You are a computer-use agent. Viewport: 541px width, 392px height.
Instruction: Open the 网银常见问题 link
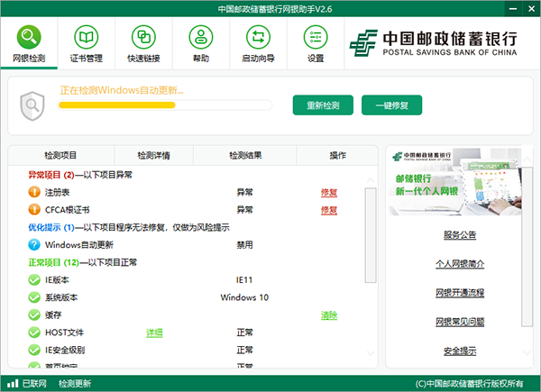[460, 322]
